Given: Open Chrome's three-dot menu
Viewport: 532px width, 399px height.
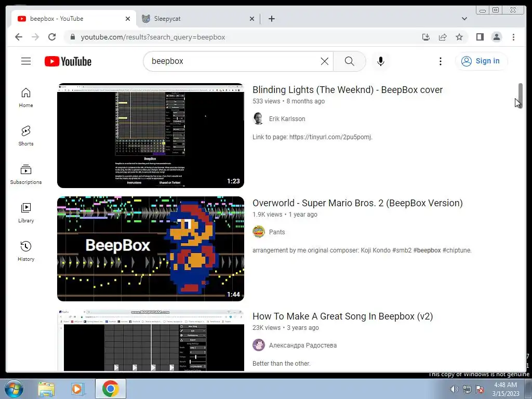Looking at the screenshot, I should point(513,37).
